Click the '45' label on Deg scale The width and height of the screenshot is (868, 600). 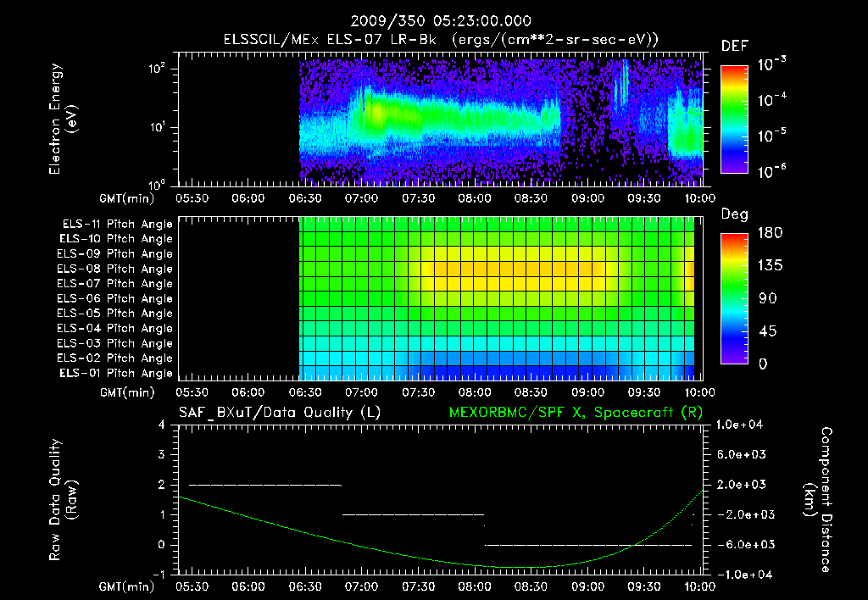[768, 331]
